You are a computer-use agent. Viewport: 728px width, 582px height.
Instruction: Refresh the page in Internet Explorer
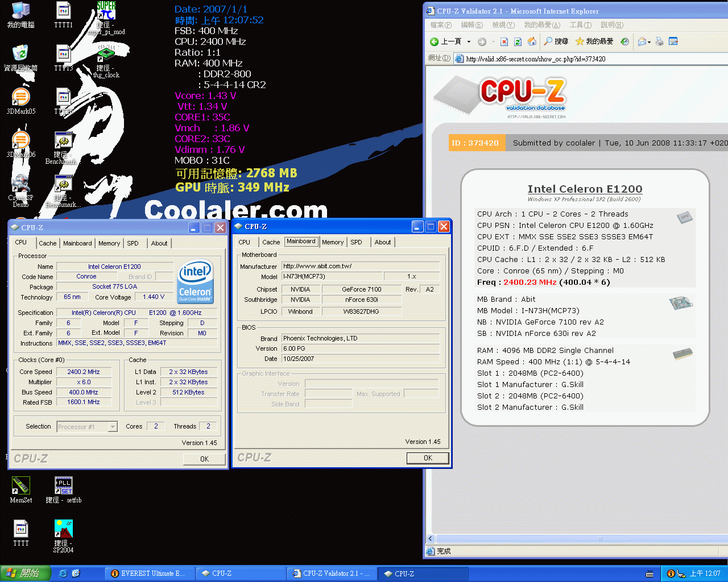(x=518, y=41)
